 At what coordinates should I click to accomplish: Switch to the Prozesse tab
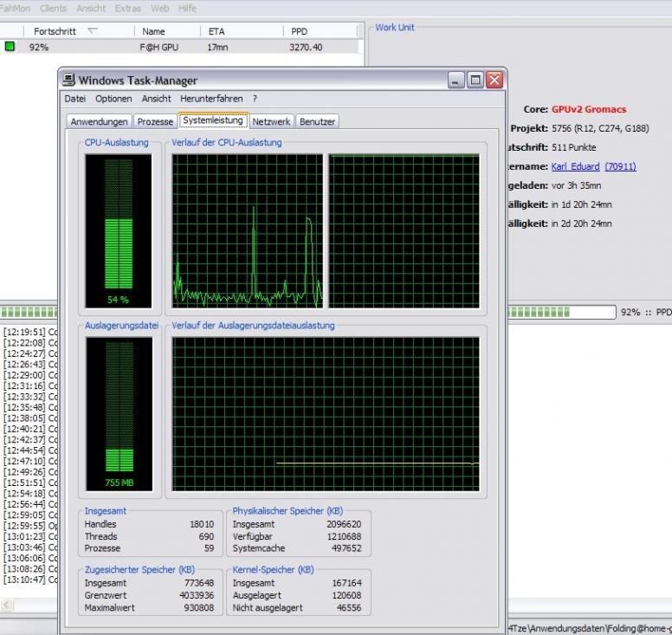click(155, 122)
